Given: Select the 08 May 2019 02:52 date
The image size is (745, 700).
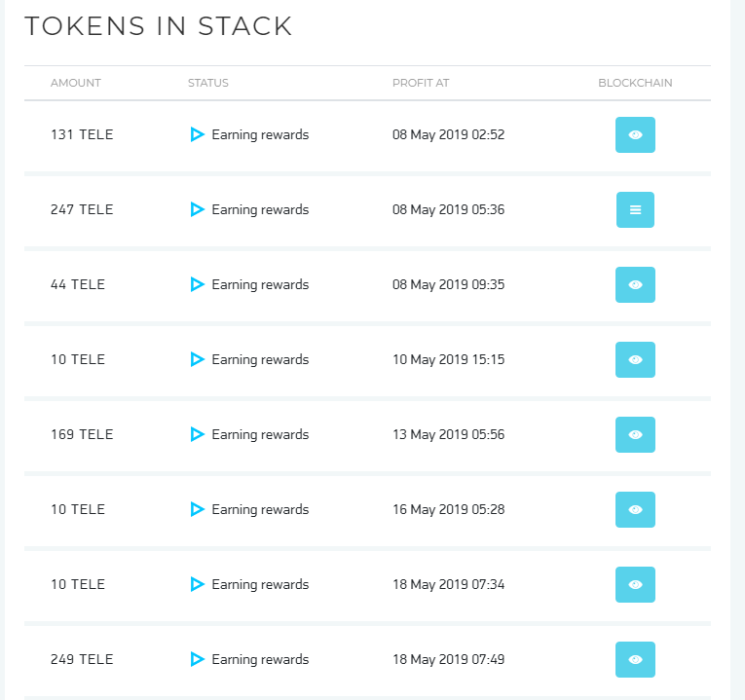Looking at the screenshot, I should pyautogui.click(x=448, y=135).
